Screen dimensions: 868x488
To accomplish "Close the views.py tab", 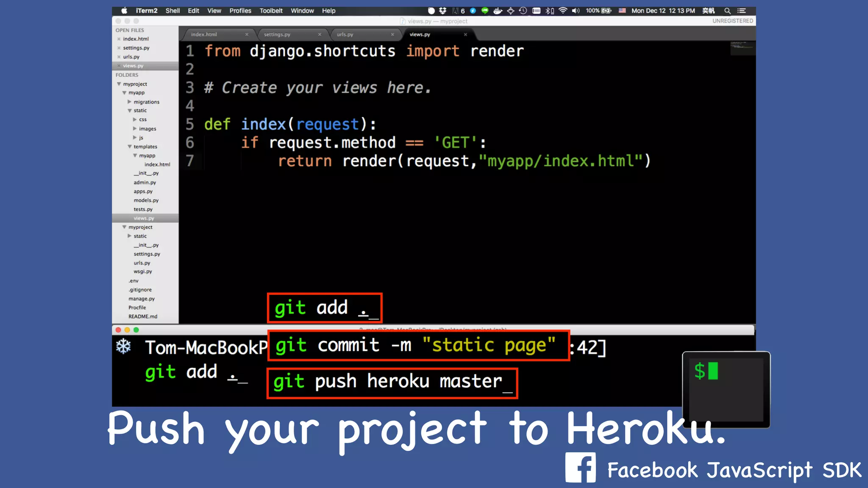I will point(465,34).
